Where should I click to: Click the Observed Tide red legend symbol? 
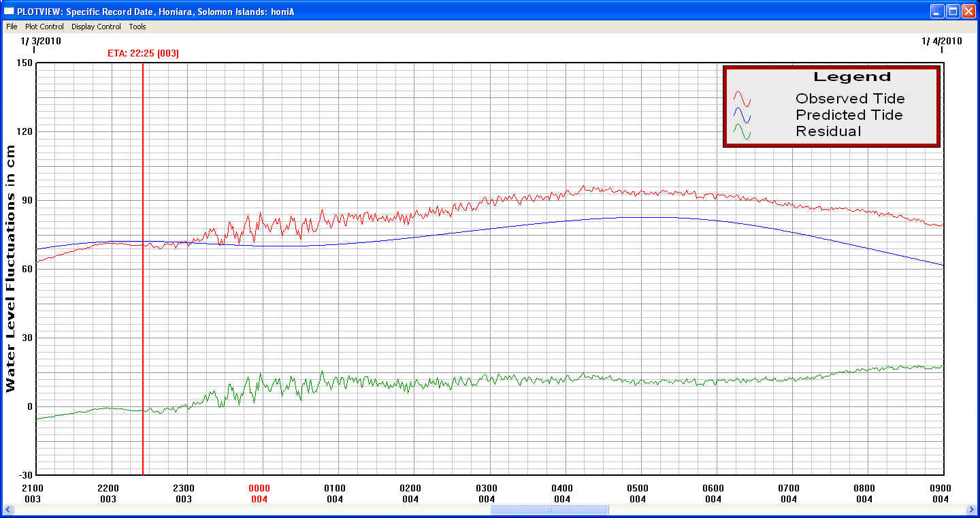coord(742,99)
